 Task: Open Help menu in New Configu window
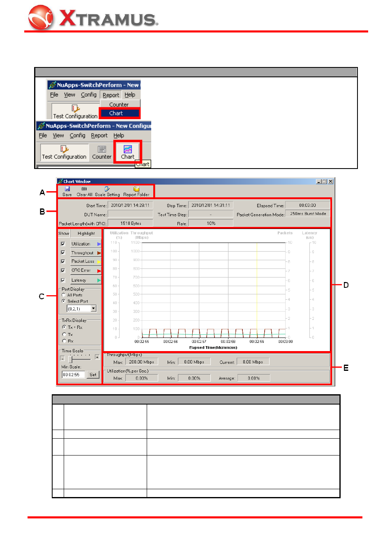[119, 135]
